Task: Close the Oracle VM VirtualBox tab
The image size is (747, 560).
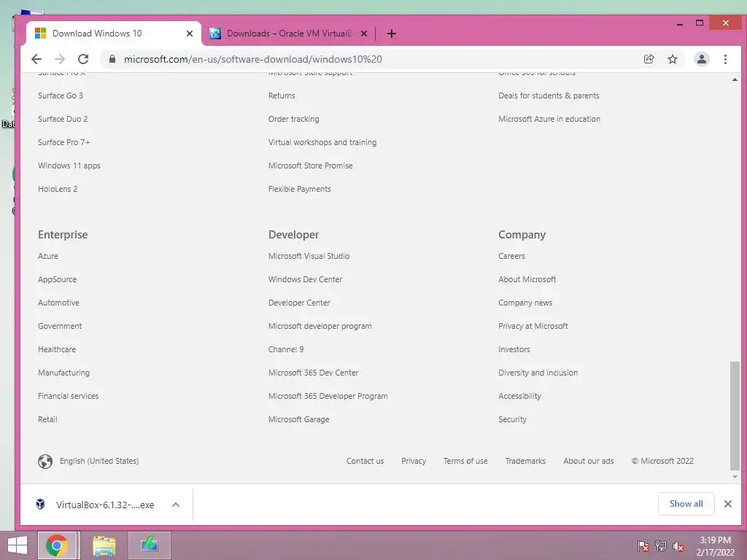Action: [x=363, y=34]
